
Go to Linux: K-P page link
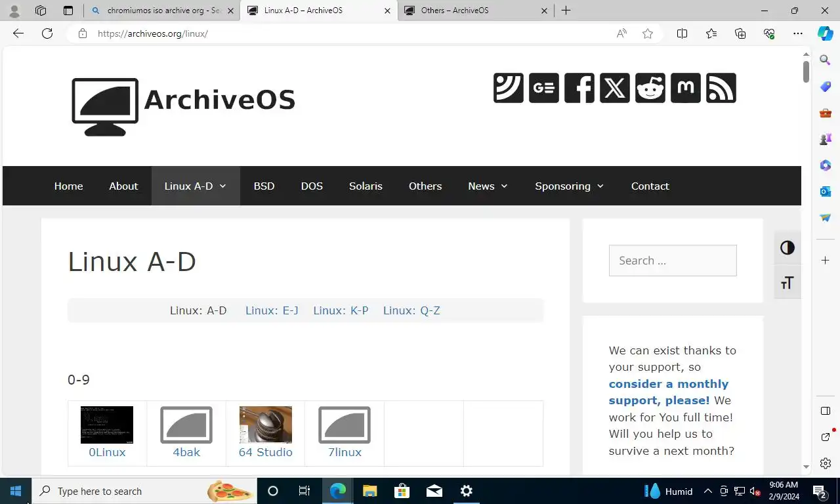coord(341,310)
